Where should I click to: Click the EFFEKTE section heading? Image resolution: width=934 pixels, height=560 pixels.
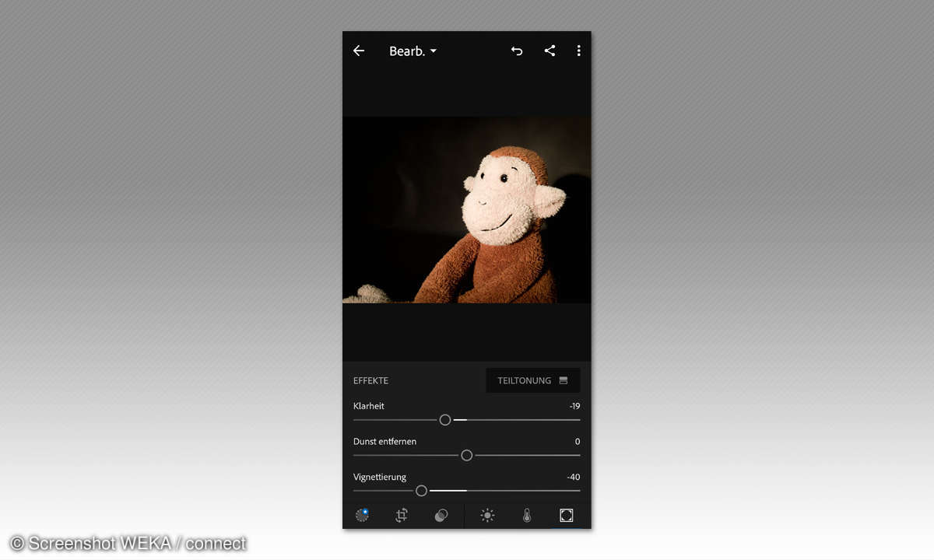(x=370, y=380)
